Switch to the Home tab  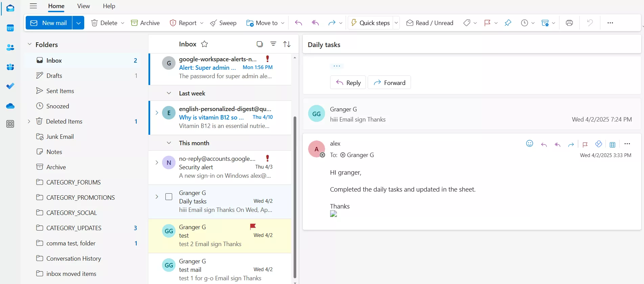coord(56,6)
